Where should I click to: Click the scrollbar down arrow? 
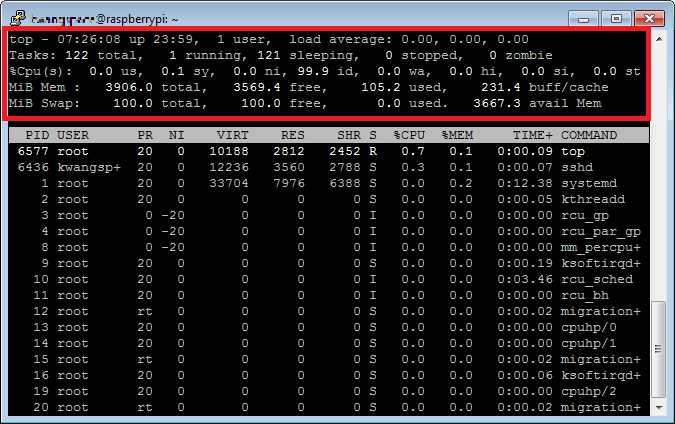click(x=659, y=407)
